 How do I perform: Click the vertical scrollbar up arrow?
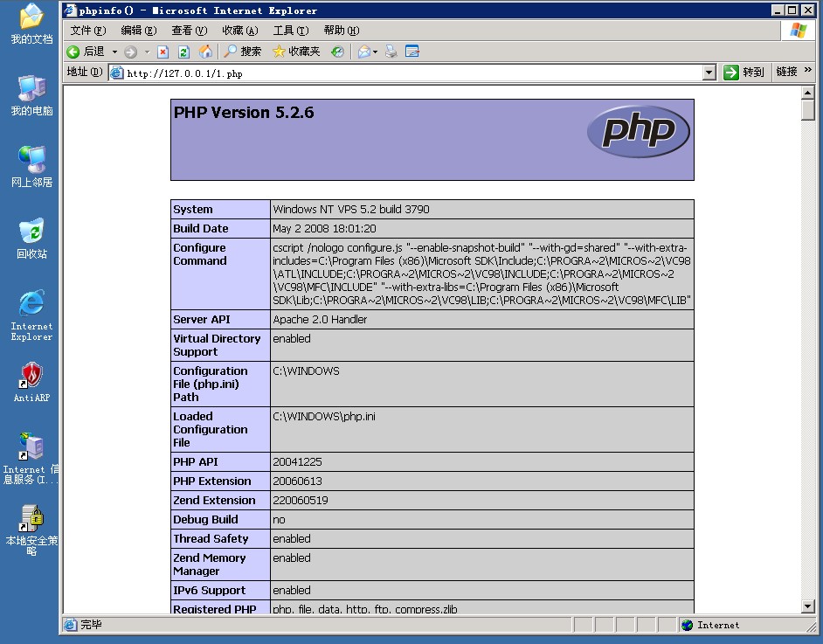[x=808, y=93]
